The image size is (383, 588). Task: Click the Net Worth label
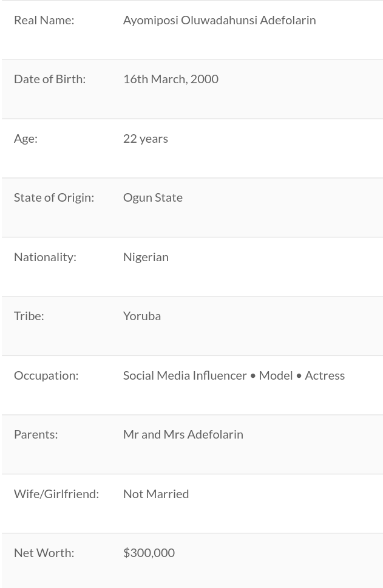click(44, 553)
